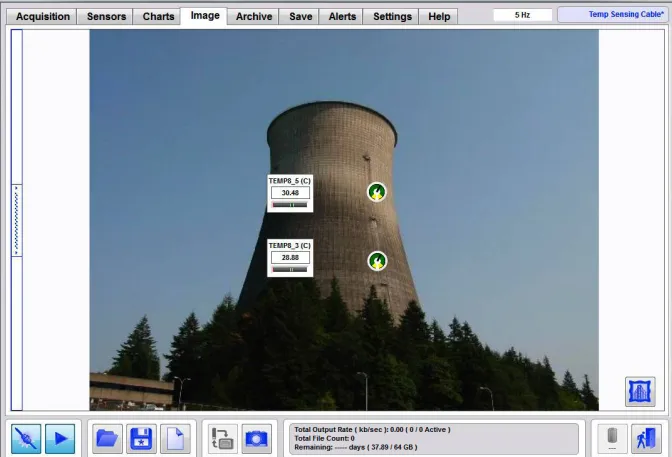
Task: Go to the Archive tab
Action: tap(254, 17)
